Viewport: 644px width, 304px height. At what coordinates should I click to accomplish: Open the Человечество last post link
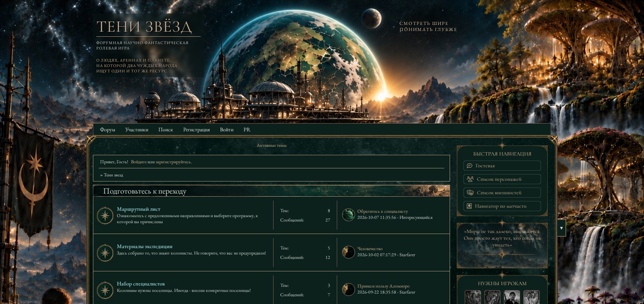tap(370, 249)
